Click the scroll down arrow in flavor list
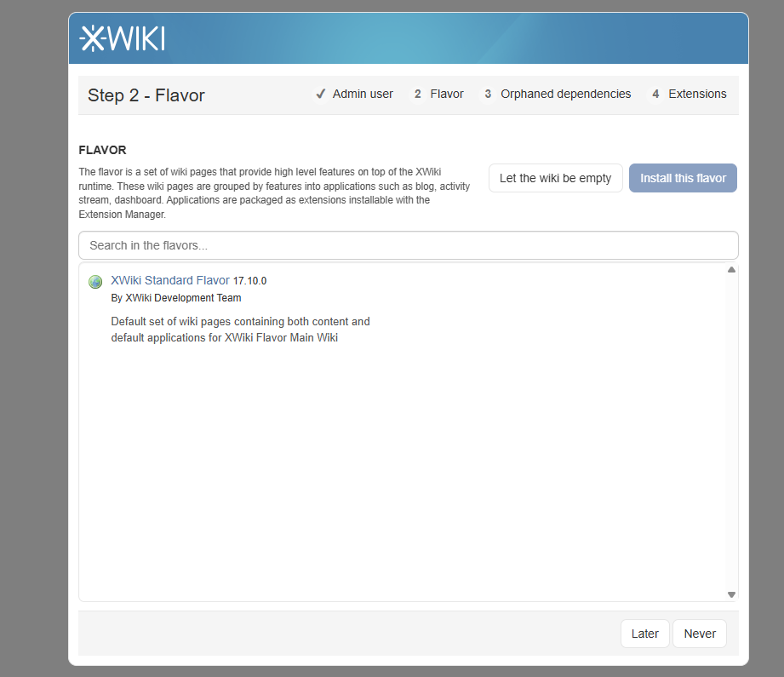Screen dimensions: 784x677 [x=731, y=594]
